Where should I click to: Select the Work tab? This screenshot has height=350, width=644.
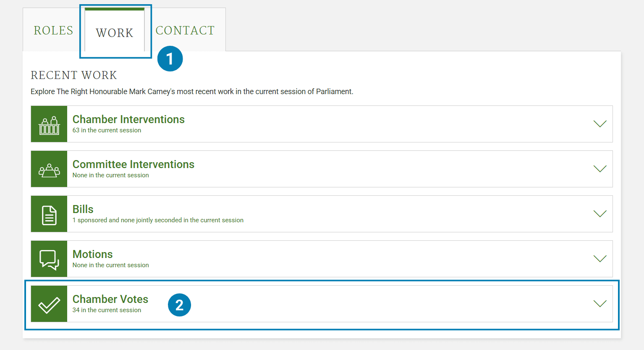[115, 33]
